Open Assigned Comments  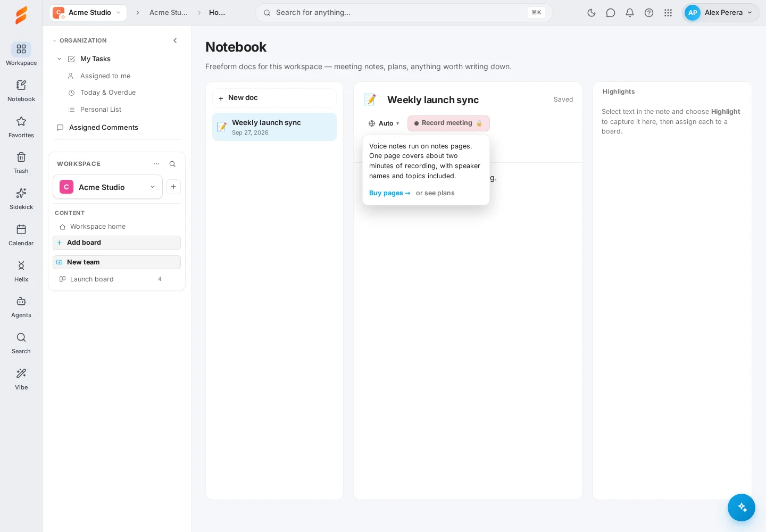pyautogui.click(x=104, y=128)
